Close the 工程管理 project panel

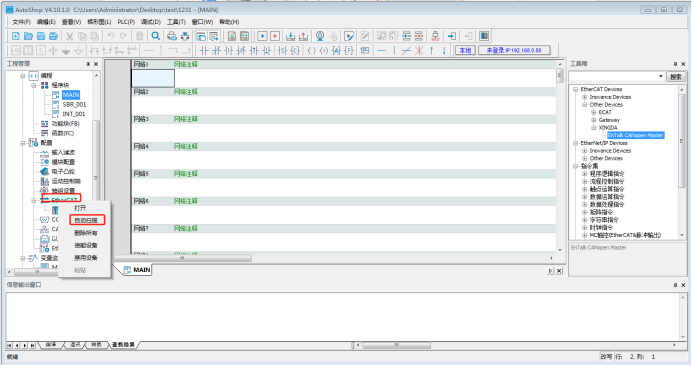tap(96, 64)
